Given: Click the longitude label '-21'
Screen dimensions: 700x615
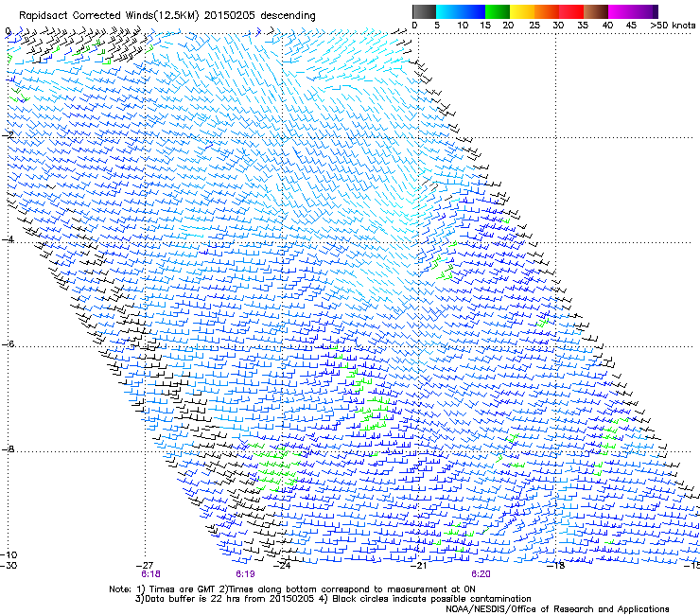Looking at the screenshot, I should click(418, 566).
